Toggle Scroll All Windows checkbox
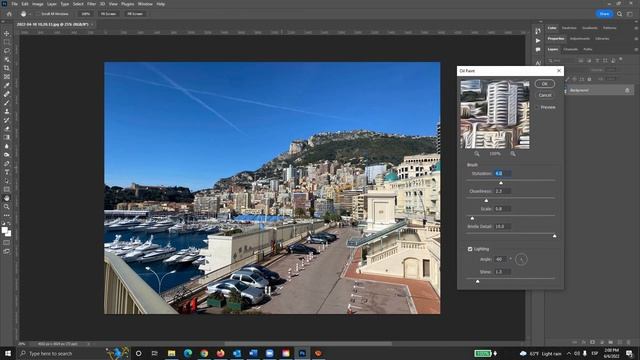 coord(38,14)
